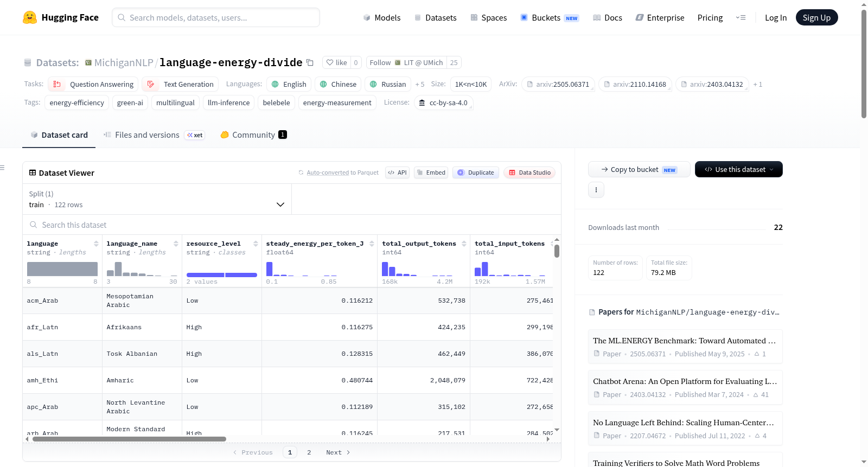The width and height of the screenshot is (868, 467).
Task: Sort the steady_energy_per_token_J column
Action: coord(372,244)
